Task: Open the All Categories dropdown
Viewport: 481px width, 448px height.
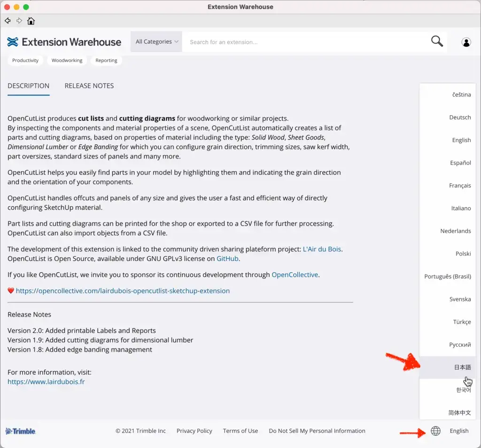Action: click(x=156, y=41)
